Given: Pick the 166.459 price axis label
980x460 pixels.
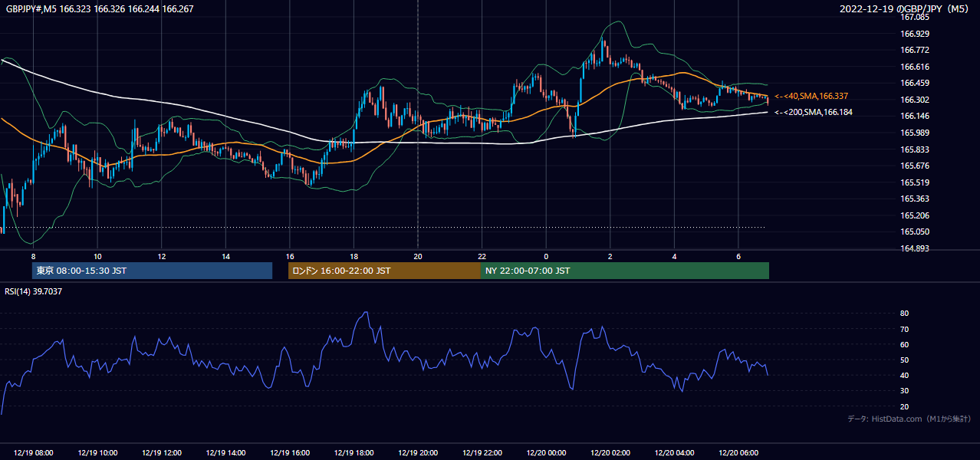Looking at the screenshot, I should (x=915, y=83).
